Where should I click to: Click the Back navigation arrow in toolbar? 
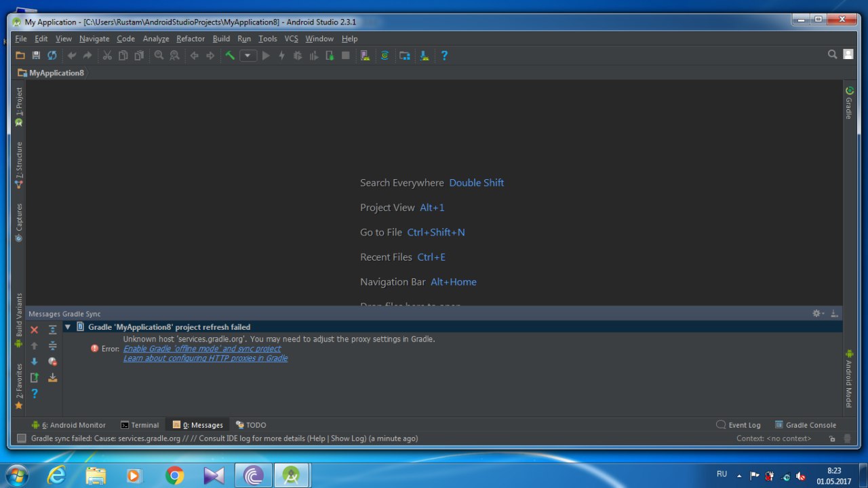pos(194,56)
